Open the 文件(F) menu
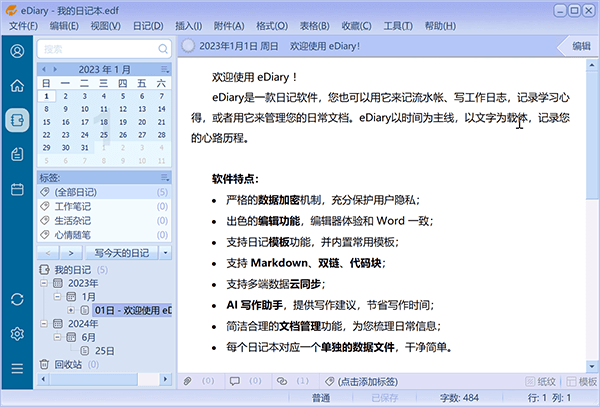 pos(23,26)
